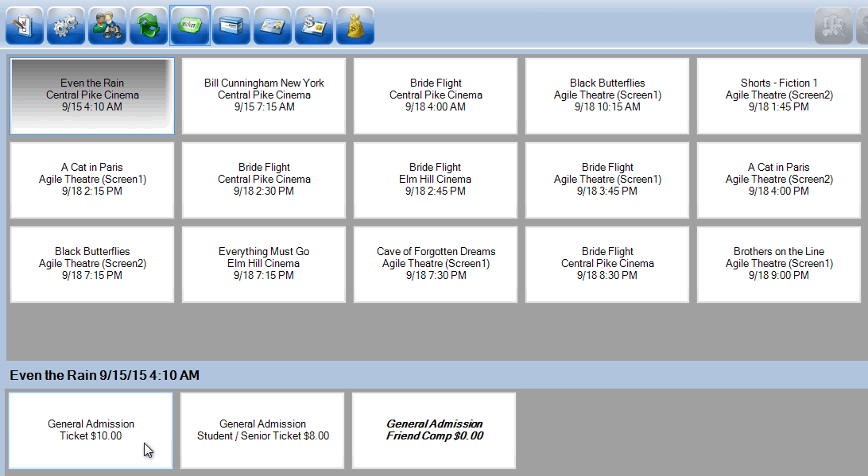This screenshot has width=868, height=476.
Task: Choose Shorts - Fiction 1 at Agile Theatre
Action: point(779,95)
